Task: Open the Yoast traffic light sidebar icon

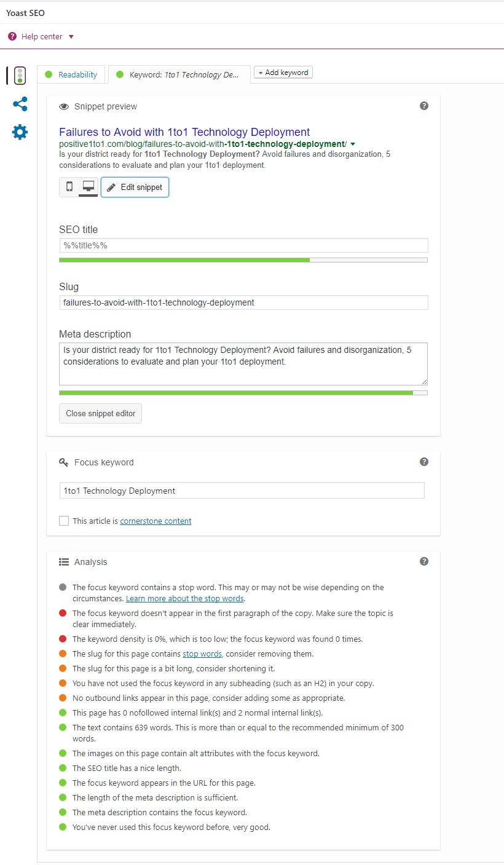Action: (20, 75)
